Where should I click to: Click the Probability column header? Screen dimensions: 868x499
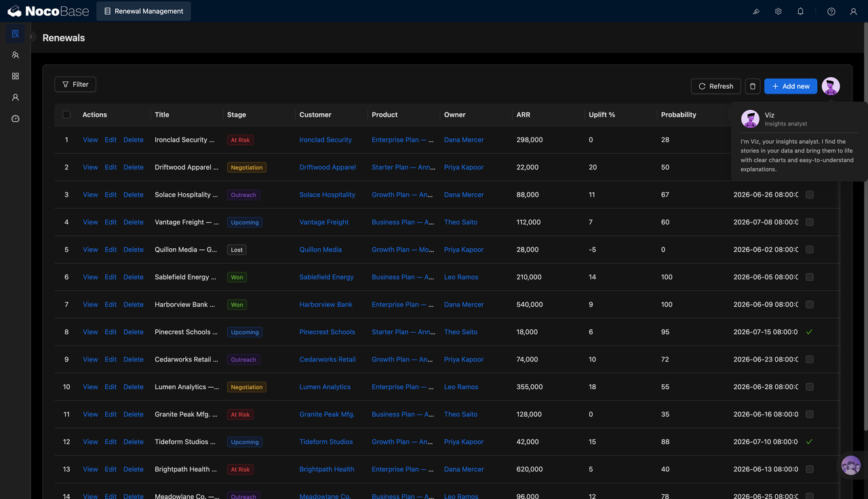(x=679, y=115)
